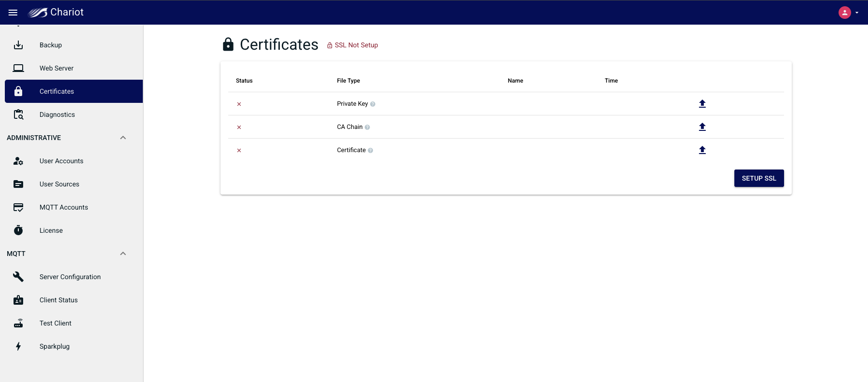This screenshot has height=382, width=868.
Task: Upload a file for the Certificate row
Action: pyautogui.click(x=702, y=150)
